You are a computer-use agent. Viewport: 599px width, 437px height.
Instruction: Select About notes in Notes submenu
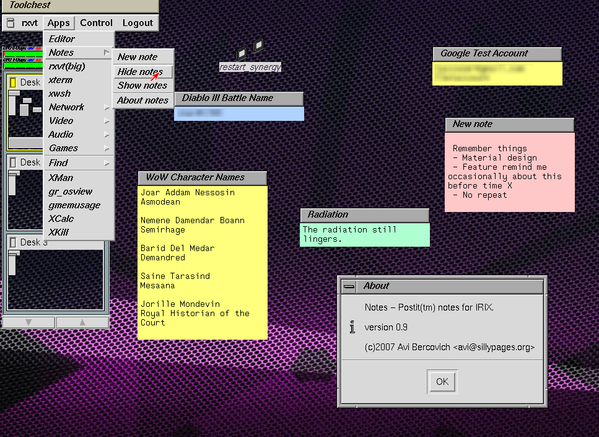click(143, 100)
